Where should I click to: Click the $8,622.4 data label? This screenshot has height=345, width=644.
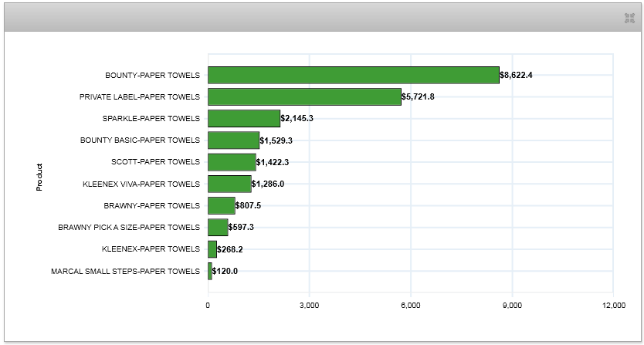pos(517,76)
